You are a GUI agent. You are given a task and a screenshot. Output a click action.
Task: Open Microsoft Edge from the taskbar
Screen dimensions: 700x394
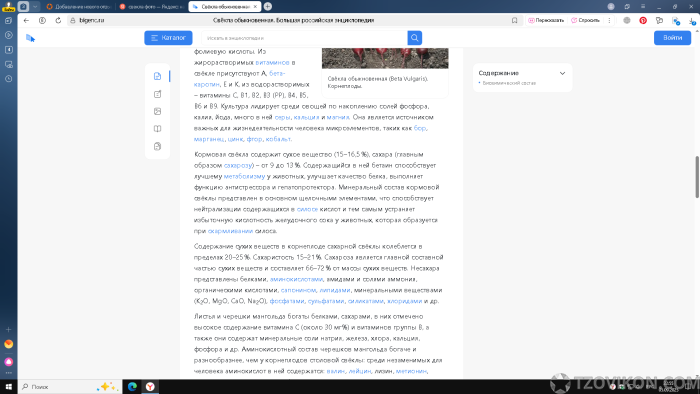coord(132,387)
